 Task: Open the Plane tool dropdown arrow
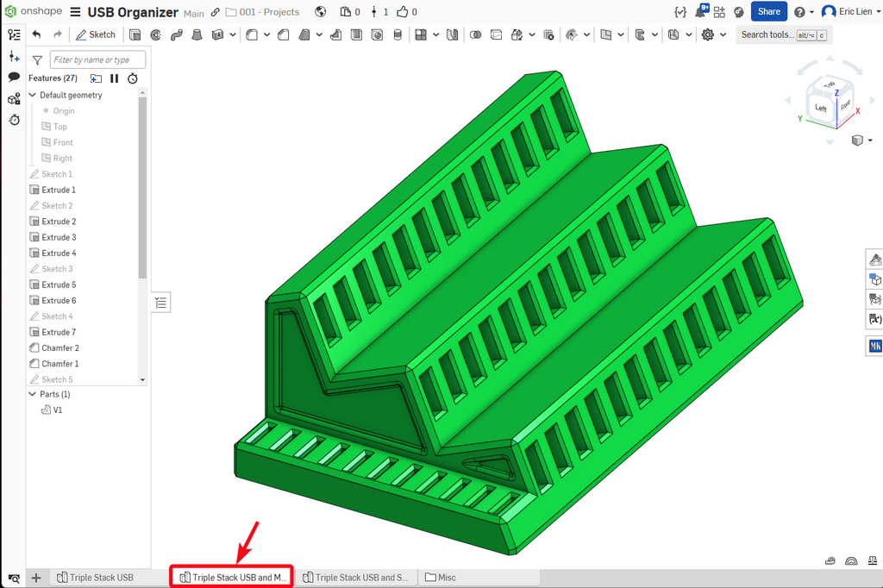pos(621,35)
